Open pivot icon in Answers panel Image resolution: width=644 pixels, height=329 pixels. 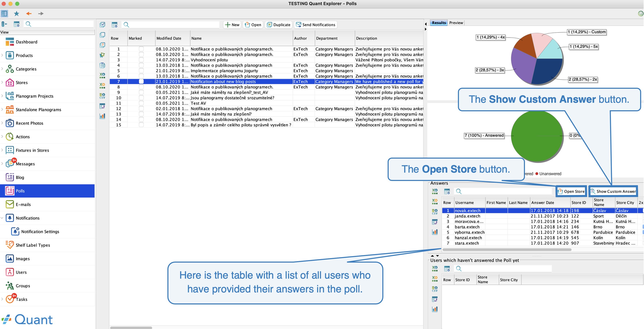tap(435, 222)
